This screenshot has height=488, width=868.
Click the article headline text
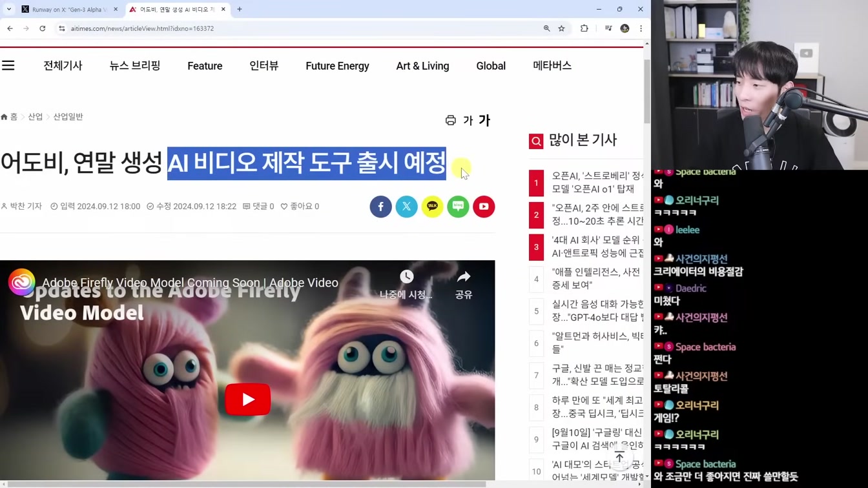click(x=223, y=163)
